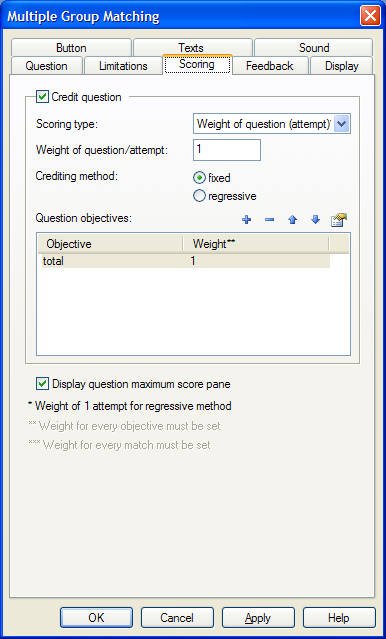386x639 pixels.
Task: Move the objective up with up arrow
Action: coord(292,220)
